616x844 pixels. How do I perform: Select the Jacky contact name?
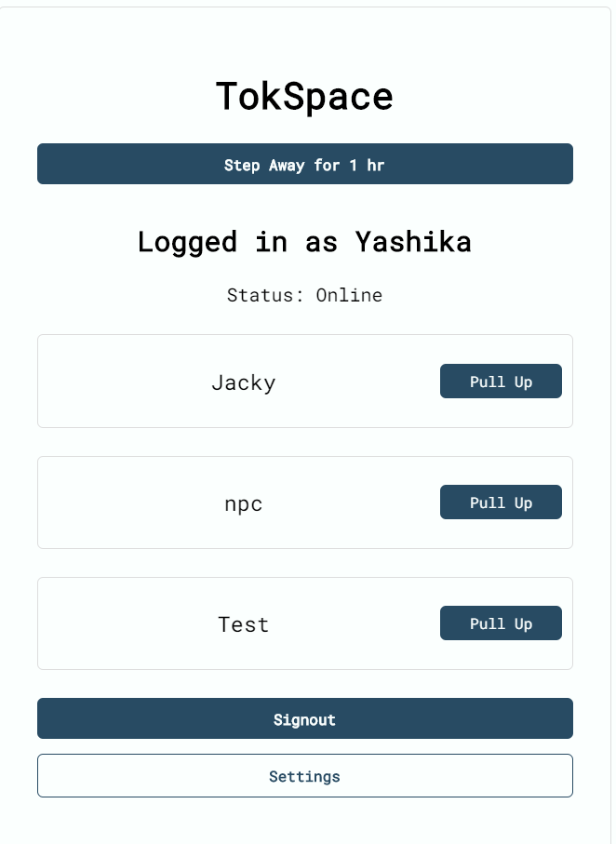coord(244,382)
